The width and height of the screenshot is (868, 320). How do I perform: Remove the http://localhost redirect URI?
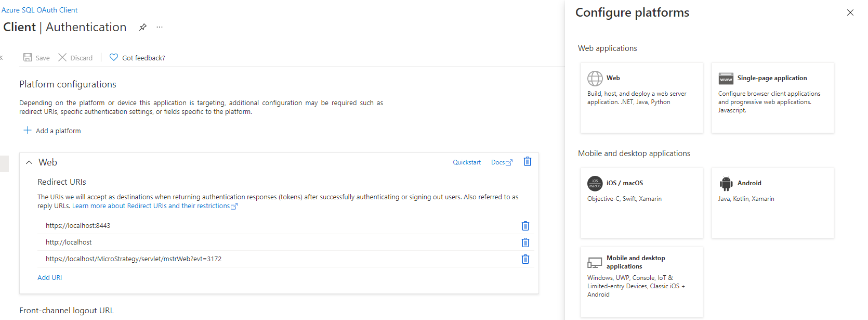coord(525,242)
